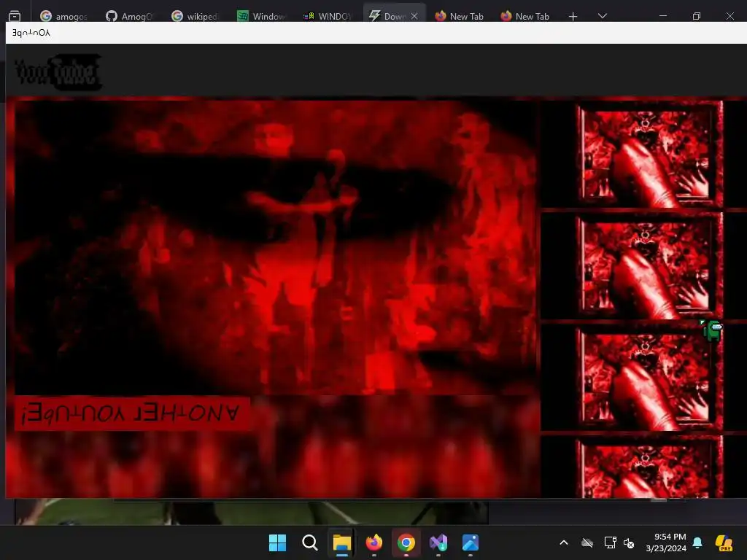Screen dimensions: 747x560
Task: Switch to Firefox in taskbar
Action: click(374, 542)
